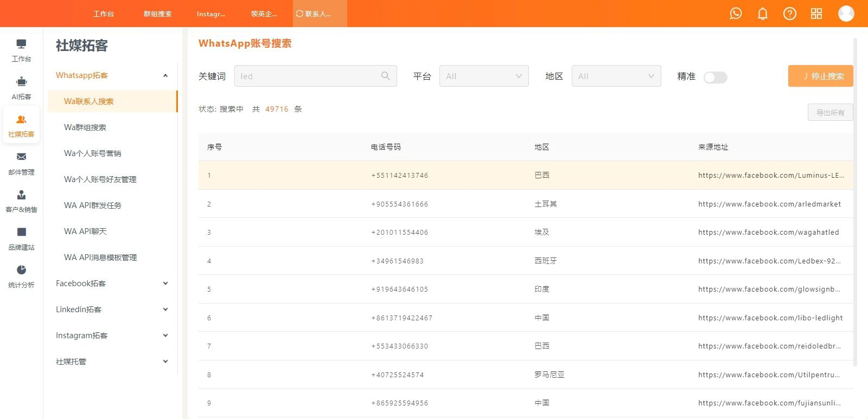
Task: Open the arledmarket facebook link
Action: click(769, 204)
